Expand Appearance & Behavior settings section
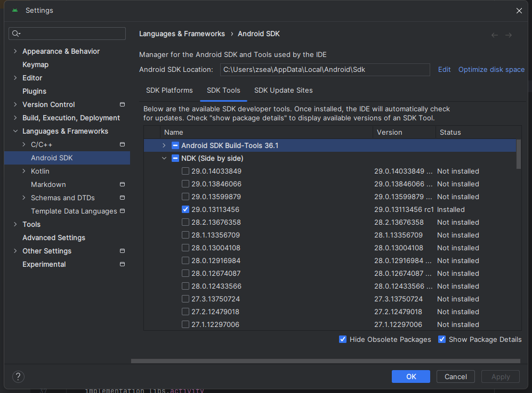This screenshot has width=532, height=393. [x=15, y=51]
